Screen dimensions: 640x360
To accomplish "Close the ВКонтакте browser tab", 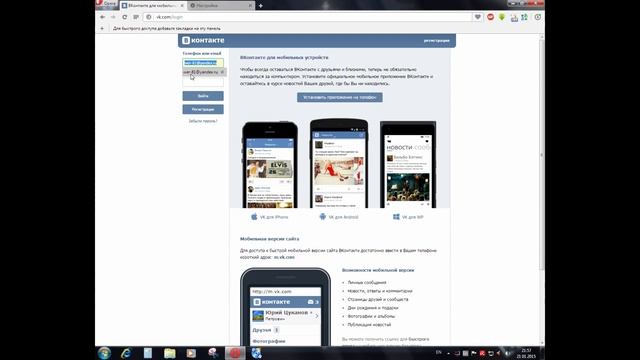I will (182, 5).
